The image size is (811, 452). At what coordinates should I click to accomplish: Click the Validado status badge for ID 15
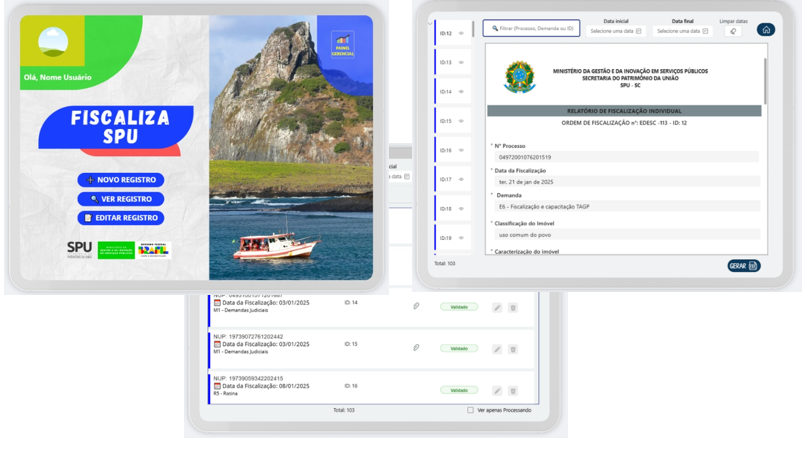point(459,349)
